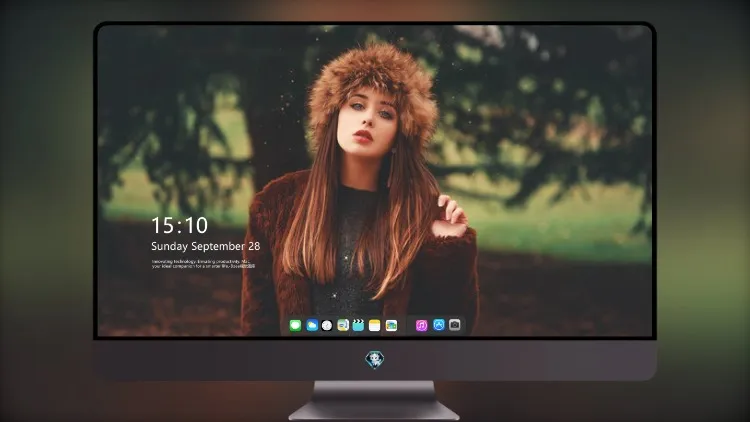Open the Clock app in the dock
Image resolution: width=750 pixels, height=422 pixels.
327,325
